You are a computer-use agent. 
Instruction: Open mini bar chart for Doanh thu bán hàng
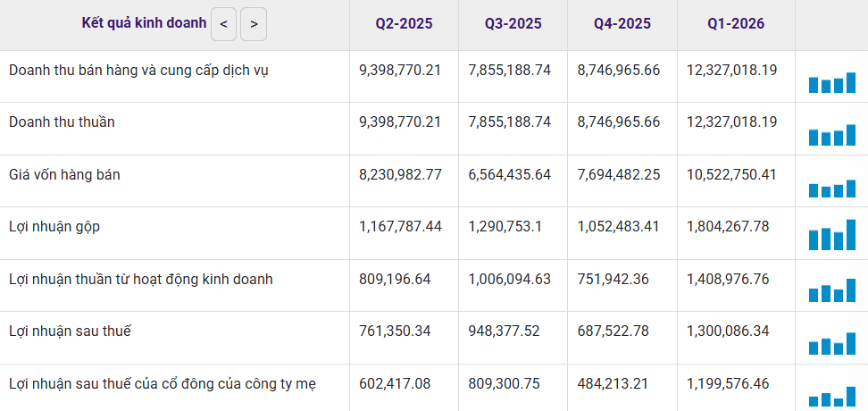click(x=832, y=82)
